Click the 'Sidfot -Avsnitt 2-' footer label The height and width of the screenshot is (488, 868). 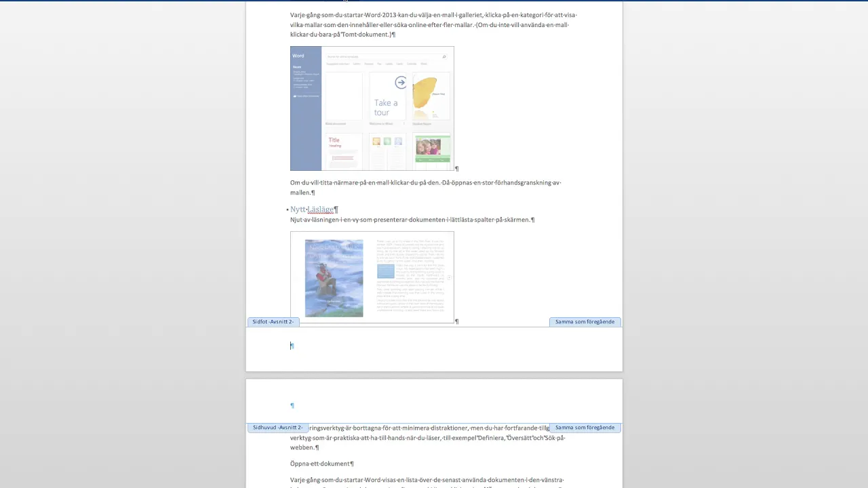pyautogui.click(x=273, y=322)
